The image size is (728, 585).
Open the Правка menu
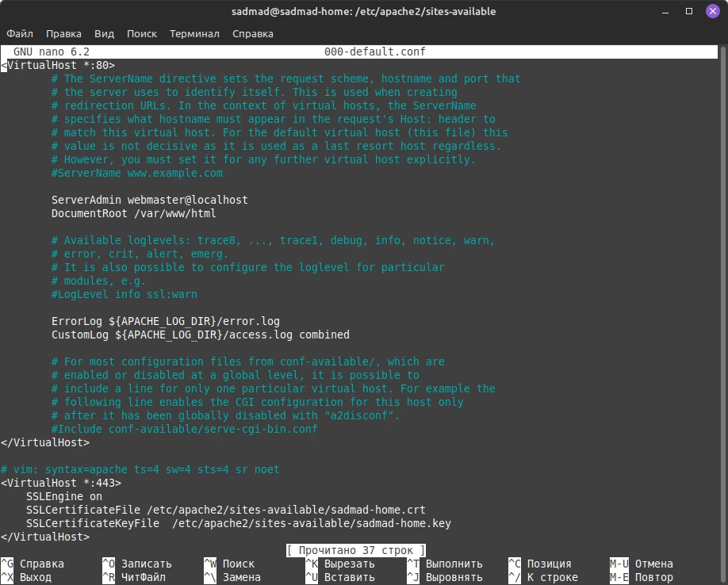(x=63, y=34)
